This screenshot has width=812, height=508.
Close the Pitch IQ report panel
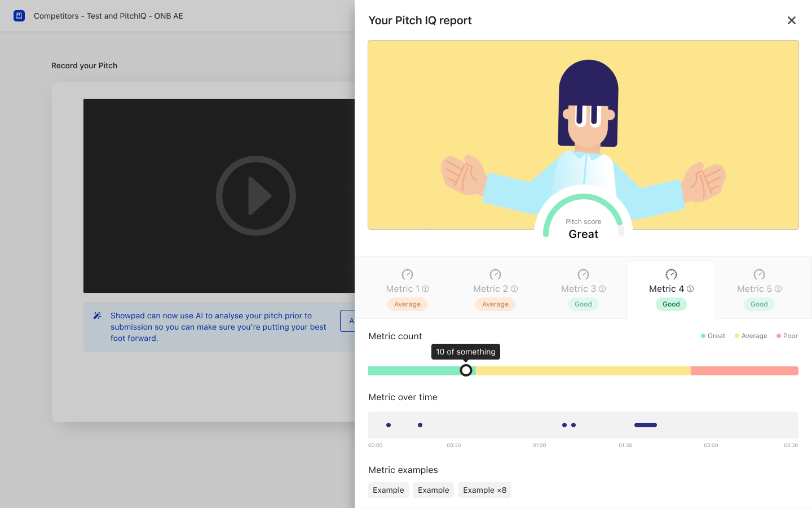click(792, 20)
